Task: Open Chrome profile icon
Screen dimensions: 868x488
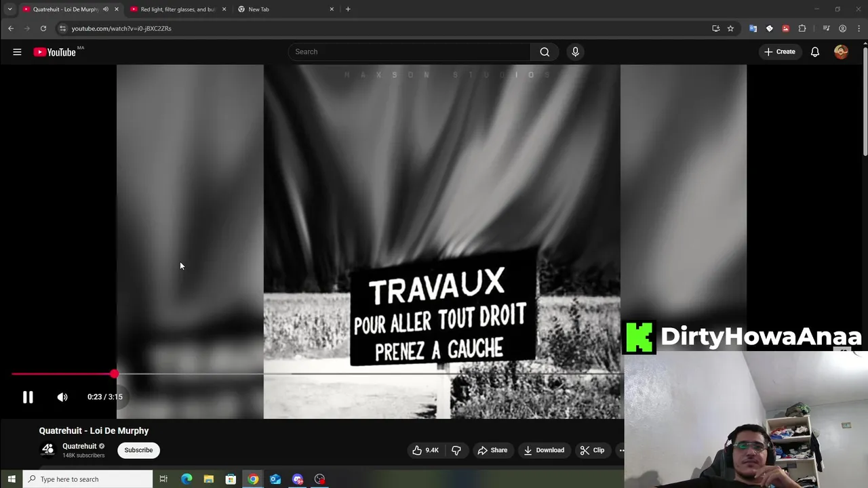Action: click(x=842, y=28)
